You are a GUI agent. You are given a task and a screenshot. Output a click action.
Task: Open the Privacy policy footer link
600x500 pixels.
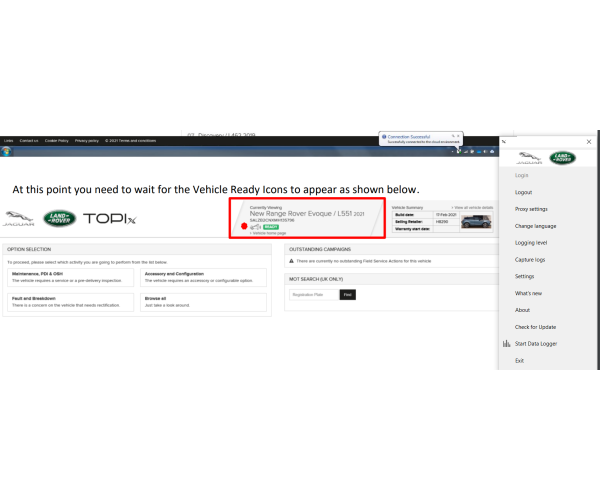pos(86,141)
